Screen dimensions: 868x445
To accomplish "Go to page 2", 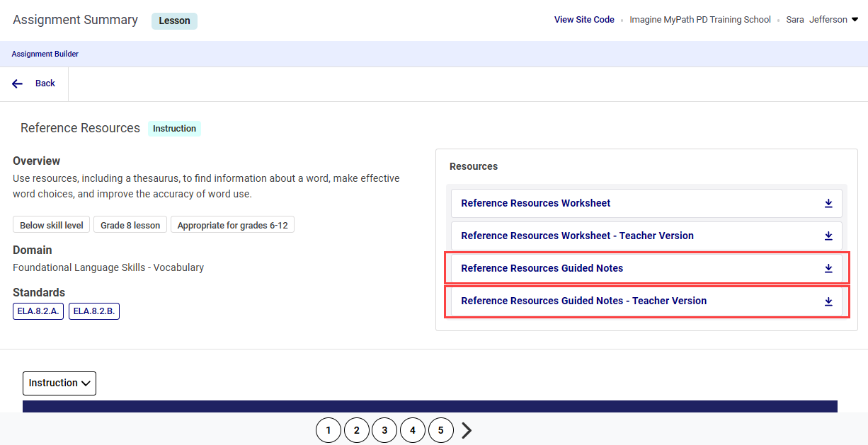I will click(x=357, y=430).
